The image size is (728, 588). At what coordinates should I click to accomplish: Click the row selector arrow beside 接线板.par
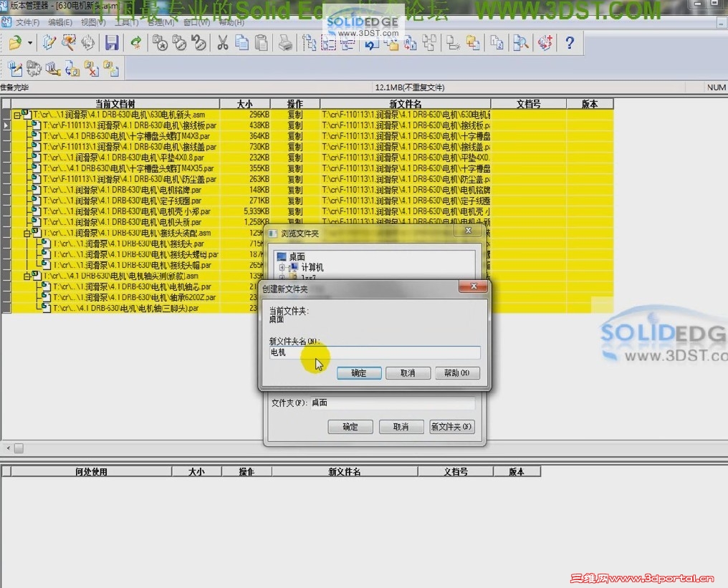(x=6, y=125)
